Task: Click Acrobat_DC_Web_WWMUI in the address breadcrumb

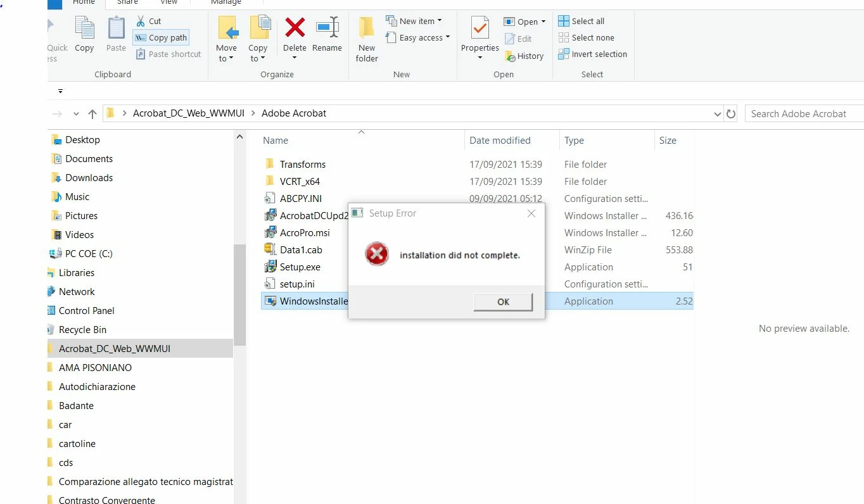Action: [189, 113]
